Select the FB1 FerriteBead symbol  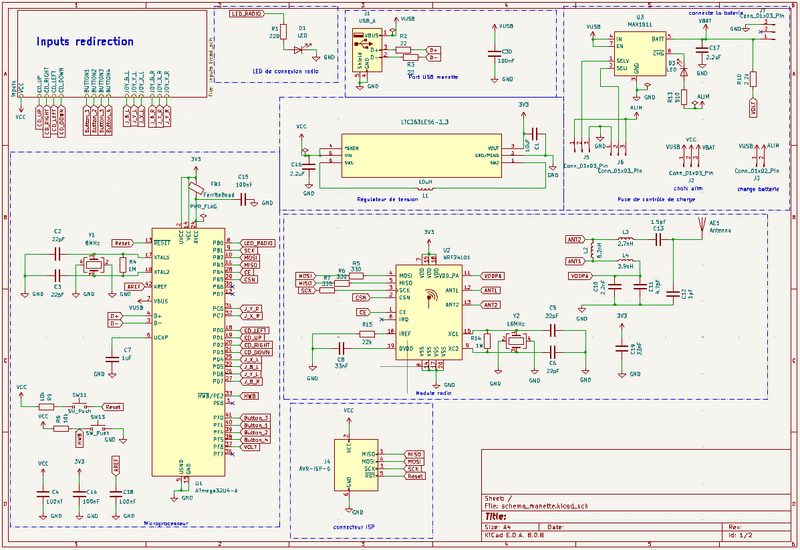(x=196, y=188)
